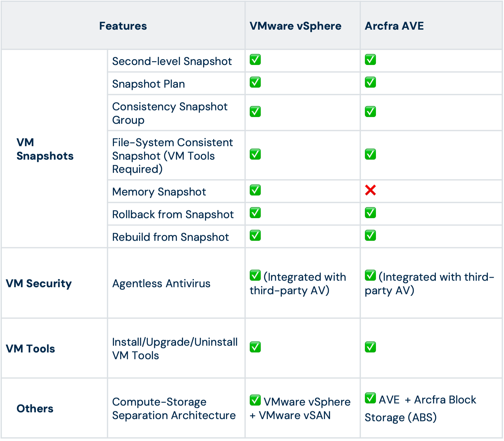Click Arcfra checkmark for File-System Consistent Snapshot
This screenshot has height=441, width=504.
point(370,154)
